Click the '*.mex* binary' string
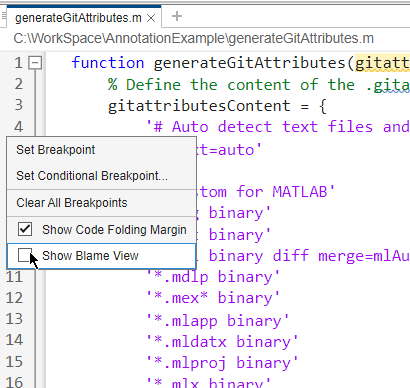The image size is (410, 388). click(x=213, y=298)
